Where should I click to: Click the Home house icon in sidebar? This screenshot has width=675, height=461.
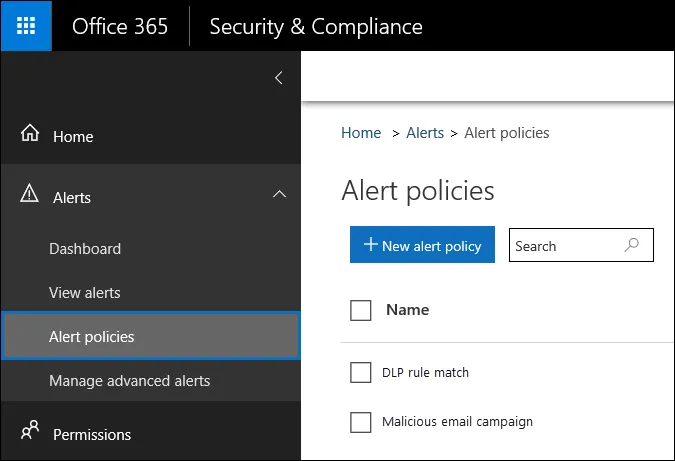point(30,133)
